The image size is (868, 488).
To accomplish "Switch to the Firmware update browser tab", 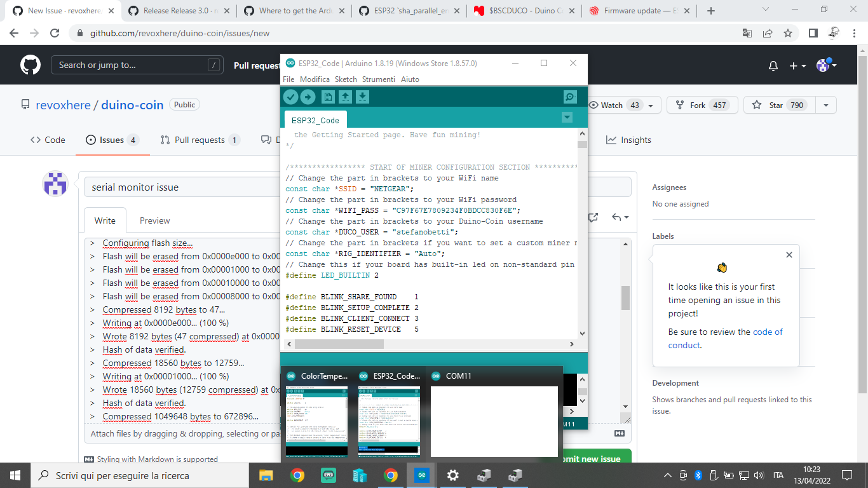I will click(641, 11).
